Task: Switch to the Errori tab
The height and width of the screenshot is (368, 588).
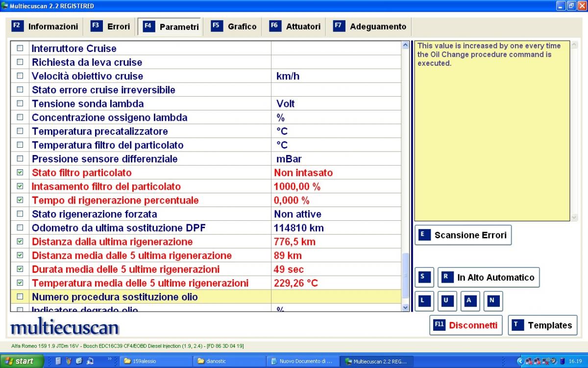Action: [111, 26]
